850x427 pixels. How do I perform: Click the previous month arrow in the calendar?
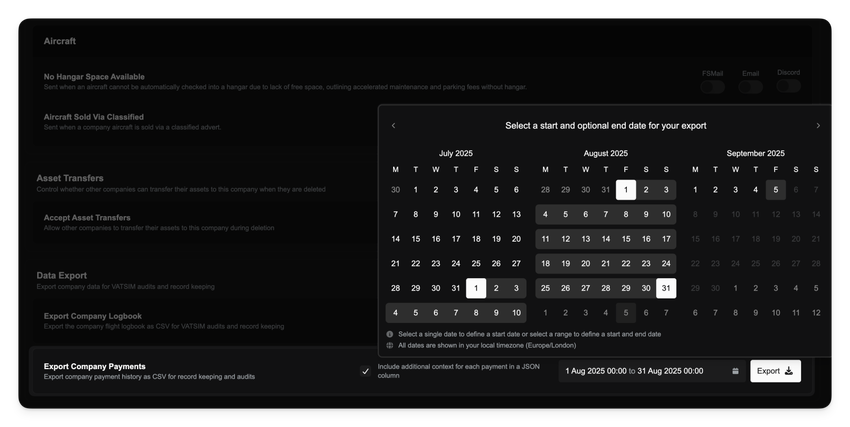pos(394,126)
